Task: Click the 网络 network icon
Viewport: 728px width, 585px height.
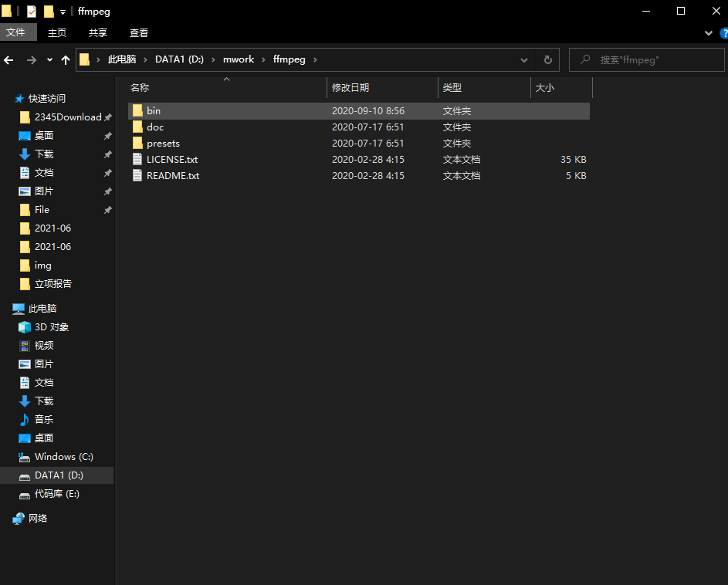Action: pos(19,518)
